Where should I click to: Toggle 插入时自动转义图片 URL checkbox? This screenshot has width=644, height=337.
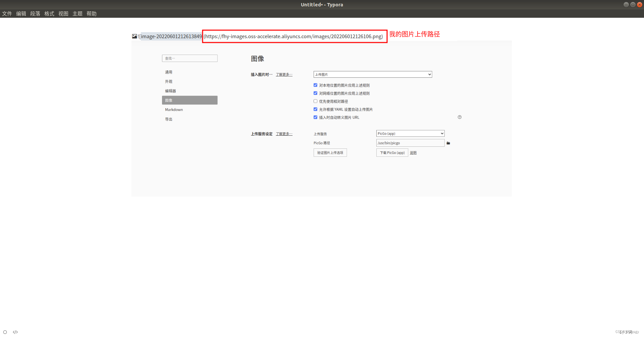pyautogui.click(x=315, y=117)
